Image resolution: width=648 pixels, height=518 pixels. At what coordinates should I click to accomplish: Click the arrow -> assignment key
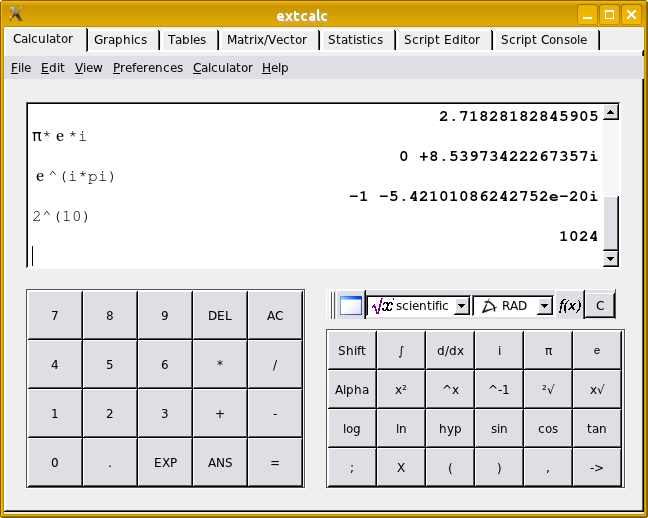(597, 468)
